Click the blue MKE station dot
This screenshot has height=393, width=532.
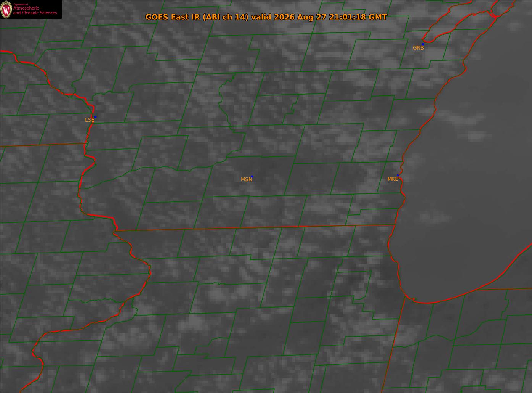click(x=398, y=175)
